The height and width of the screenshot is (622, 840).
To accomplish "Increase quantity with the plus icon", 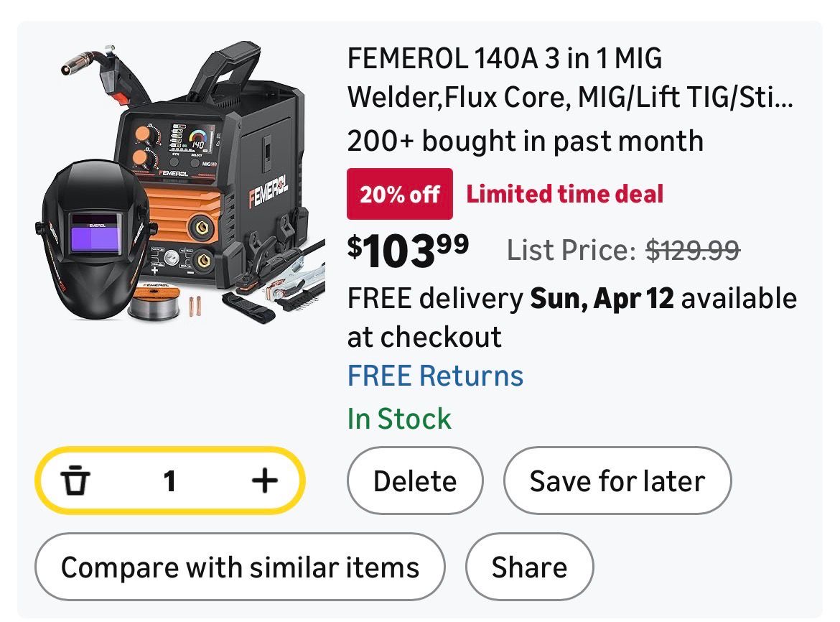I will (x=265, y=481).
